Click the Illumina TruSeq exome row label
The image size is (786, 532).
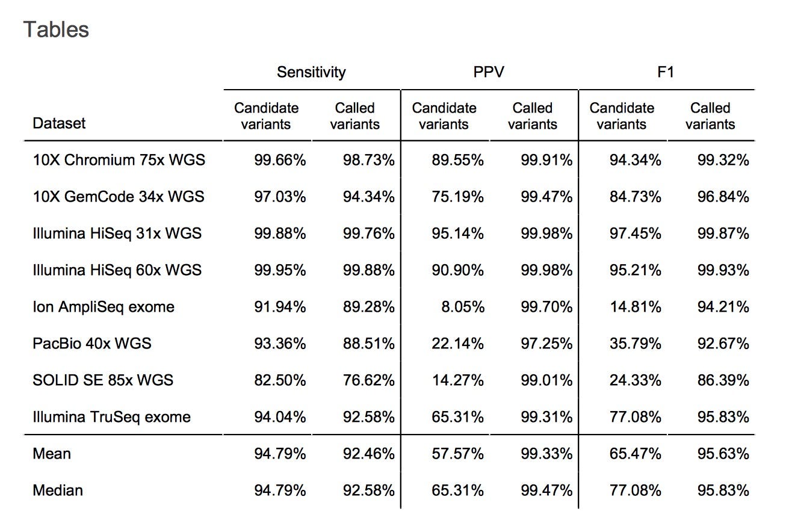[111, 417]
